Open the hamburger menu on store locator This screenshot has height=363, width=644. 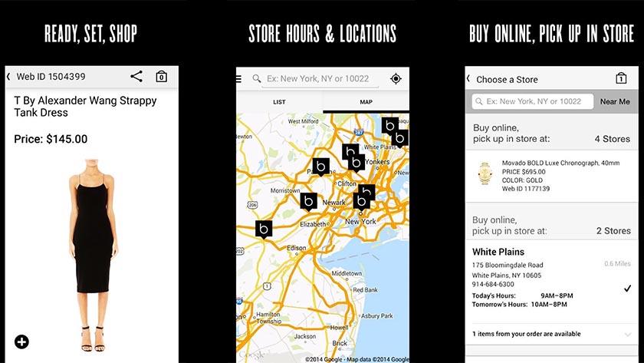(238, 78)
